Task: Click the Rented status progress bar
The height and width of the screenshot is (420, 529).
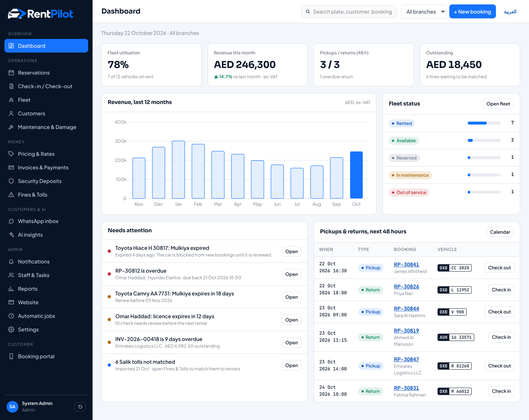Action: coord(484,123)
